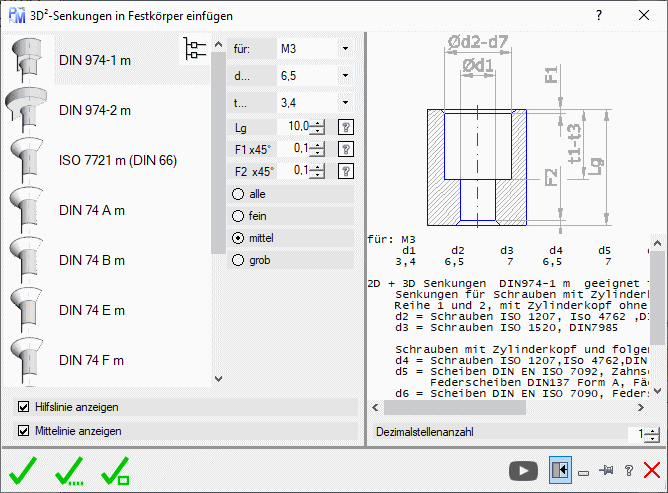
Task: Toggle the side panel collapse icon
Action: [559, 469]
